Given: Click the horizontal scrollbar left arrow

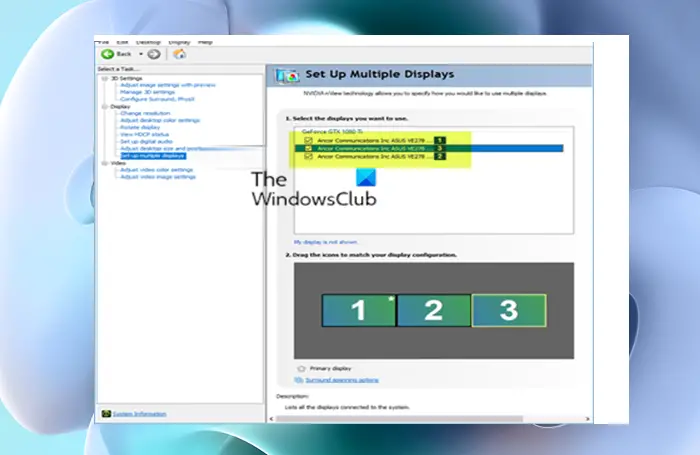Looking at the screenshot, I should (271, 419).
